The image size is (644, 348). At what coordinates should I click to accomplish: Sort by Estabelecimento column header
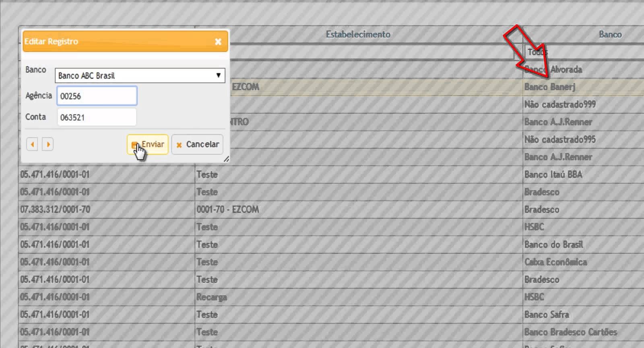pyautogui.click(x=358, y=35)
